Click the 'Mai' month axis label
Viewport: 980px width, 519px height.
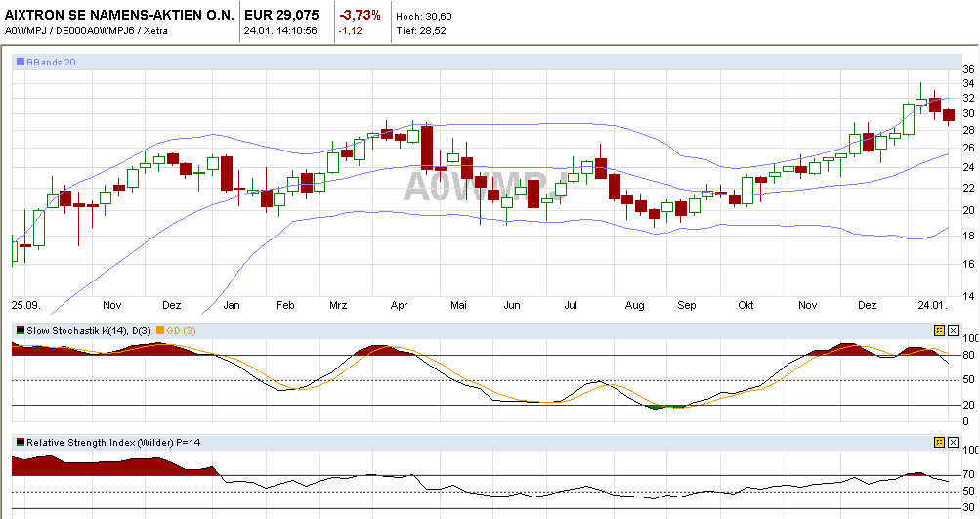pos(459,305)
